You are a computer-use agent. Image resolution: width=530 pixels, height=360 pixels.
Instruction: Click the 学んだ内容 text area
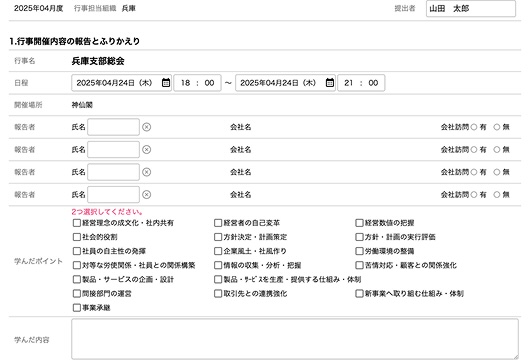[295, 339]
